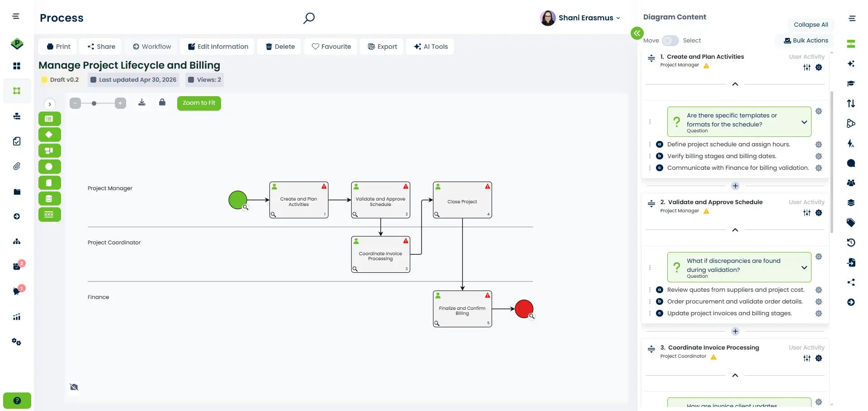This screenshot has width=868, height=411.
Task: Open the green help question icon
Action: point(17,401)
